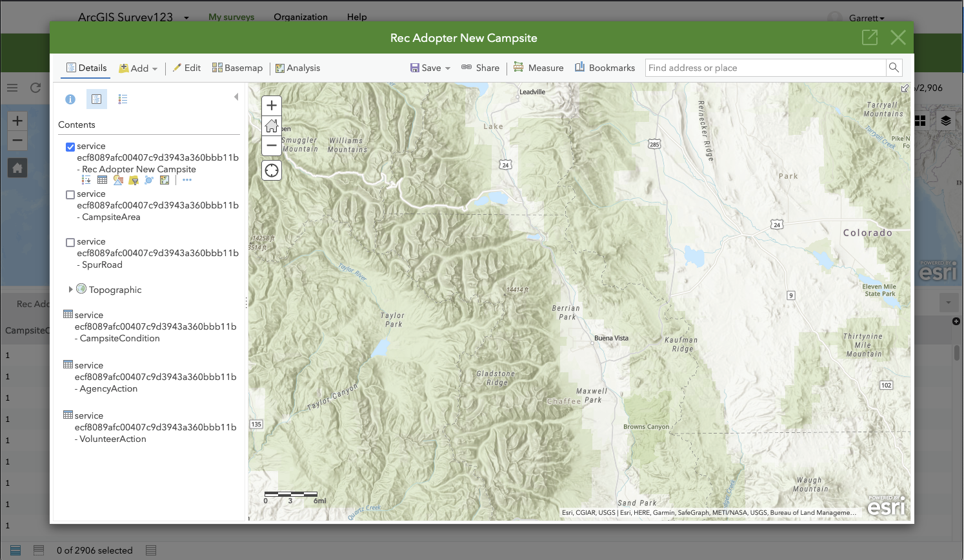Open map in new window icon

point(870,37)
